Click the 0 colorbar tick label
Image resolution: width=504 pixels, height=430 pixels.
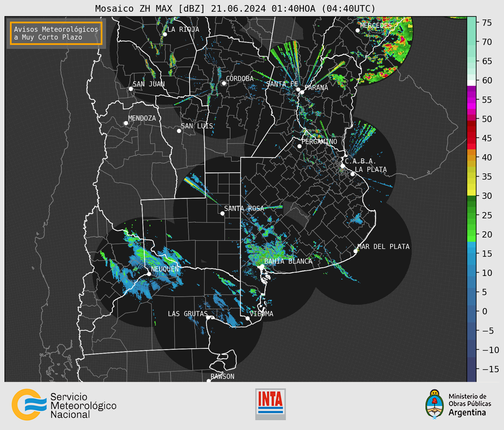484,311
